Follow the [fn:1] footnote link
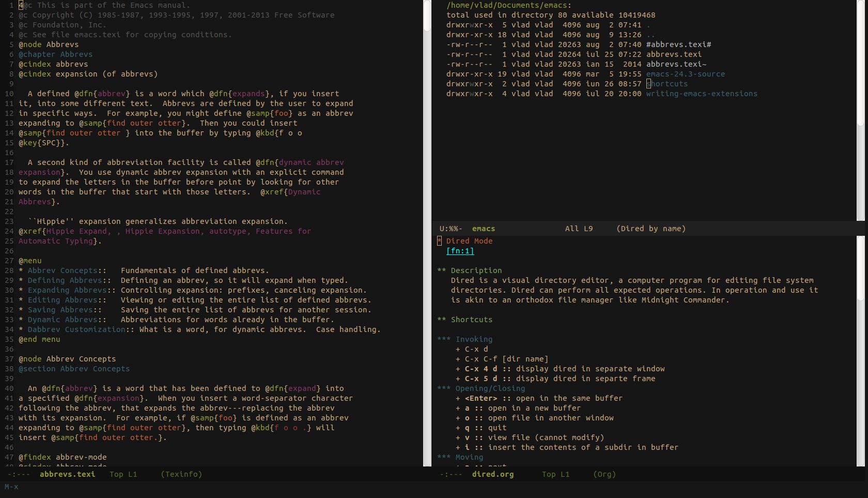The width and height of the screenshot is (868, 498). click(x=460, y=251)
